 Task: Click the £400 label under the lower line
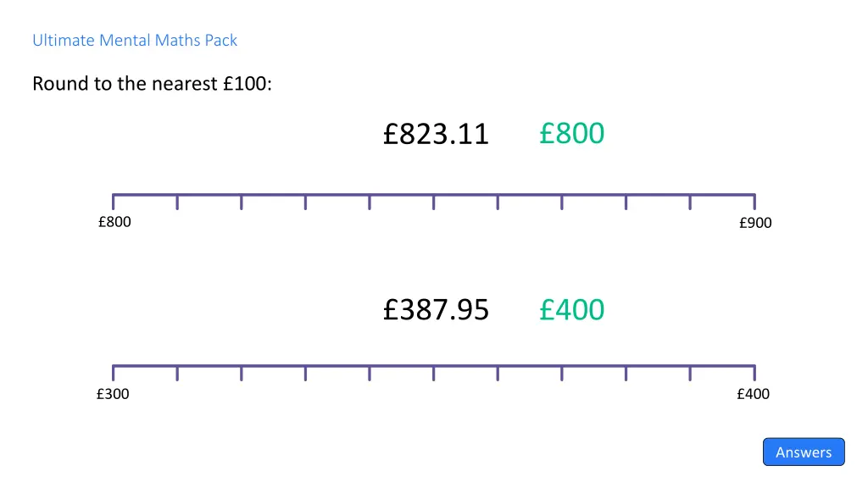pyautogui.click(x=753, y=393)
